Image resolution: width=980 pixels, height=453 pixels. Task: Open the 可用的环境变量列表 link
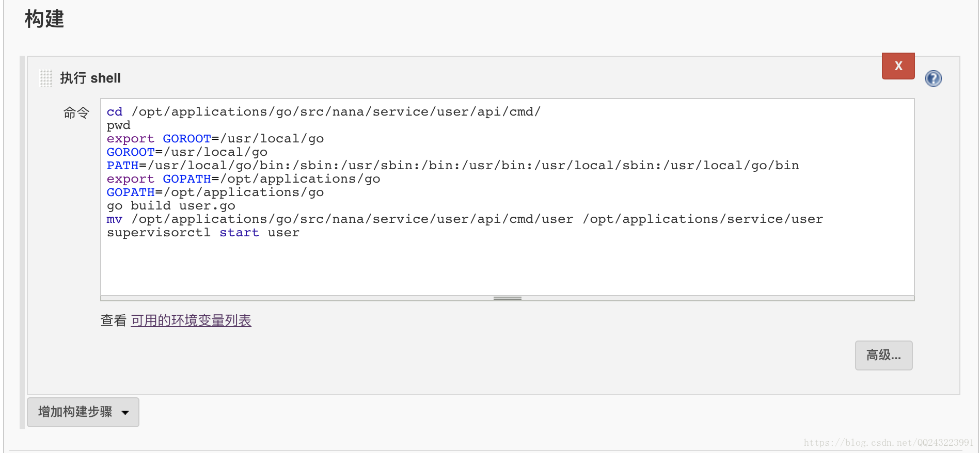click(191, 320)
